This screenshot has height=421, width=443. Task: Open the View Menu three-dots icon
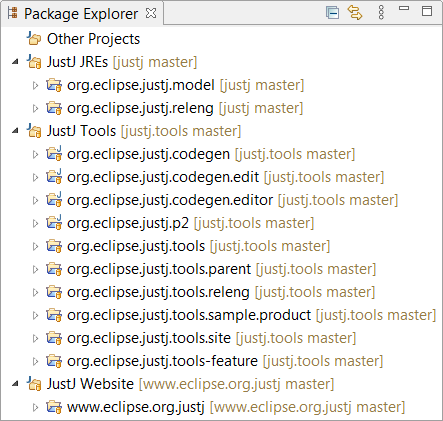[x=381, y=13]
